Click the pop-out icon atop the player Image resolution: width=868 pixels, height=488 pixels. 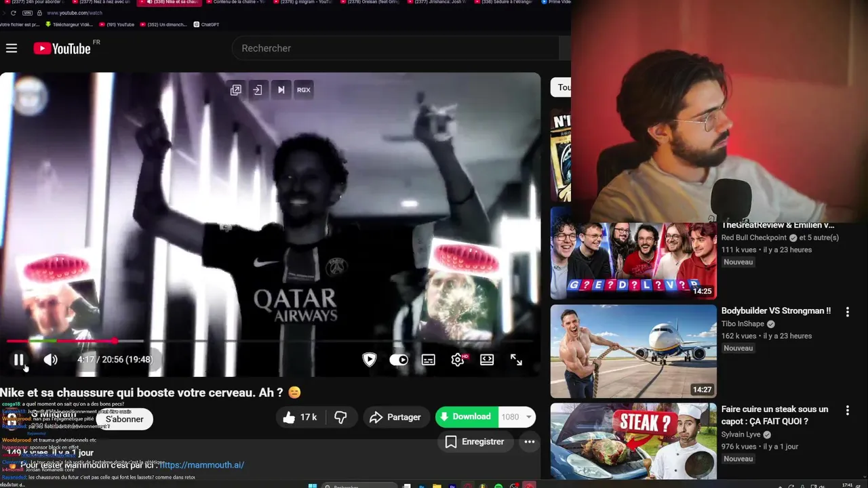pos(235,89)
